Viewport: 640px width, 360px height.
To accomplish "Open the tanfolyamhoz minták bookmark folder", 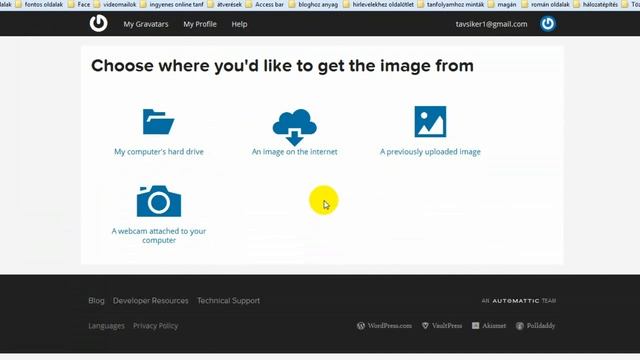I will pyautogui.click(x=451, y=4).
